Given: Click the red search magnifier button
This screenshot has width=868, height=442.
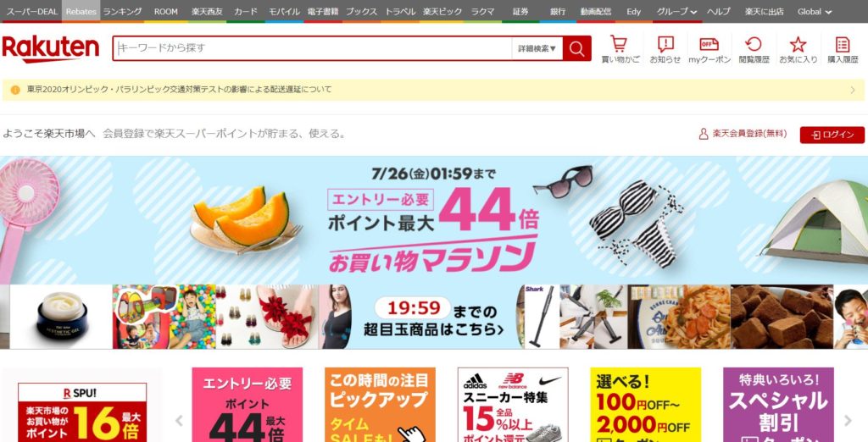Looking at the screenshot, I should (x=576, y=48).
